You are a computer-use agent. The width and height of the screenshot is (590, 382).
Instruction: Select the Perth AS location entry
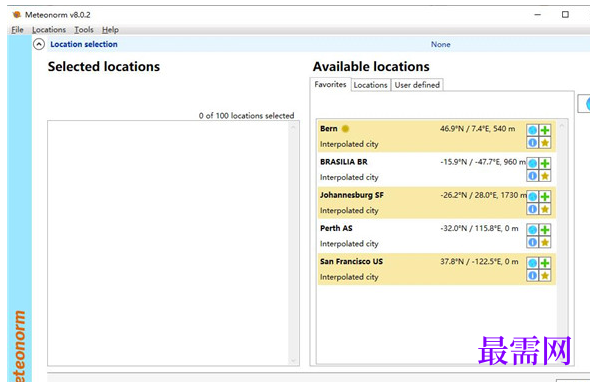click(x=436, y=236)
